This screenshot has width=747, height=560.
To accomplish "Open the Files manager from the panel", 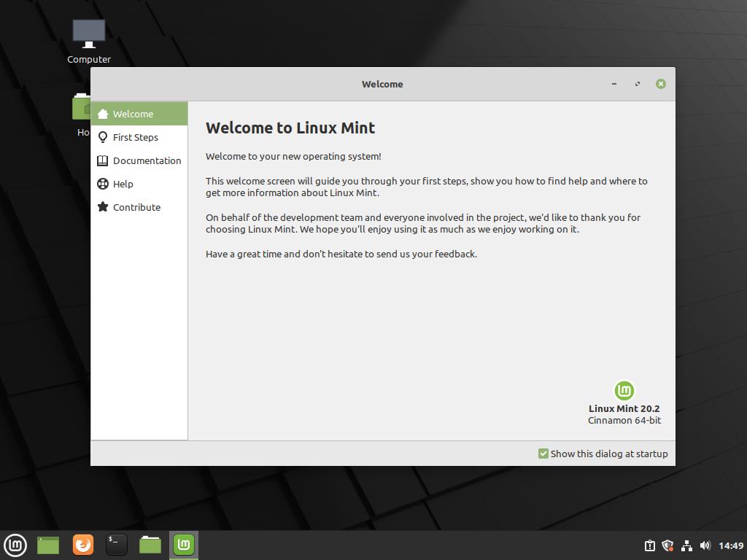I will click(x=150, y=545).
